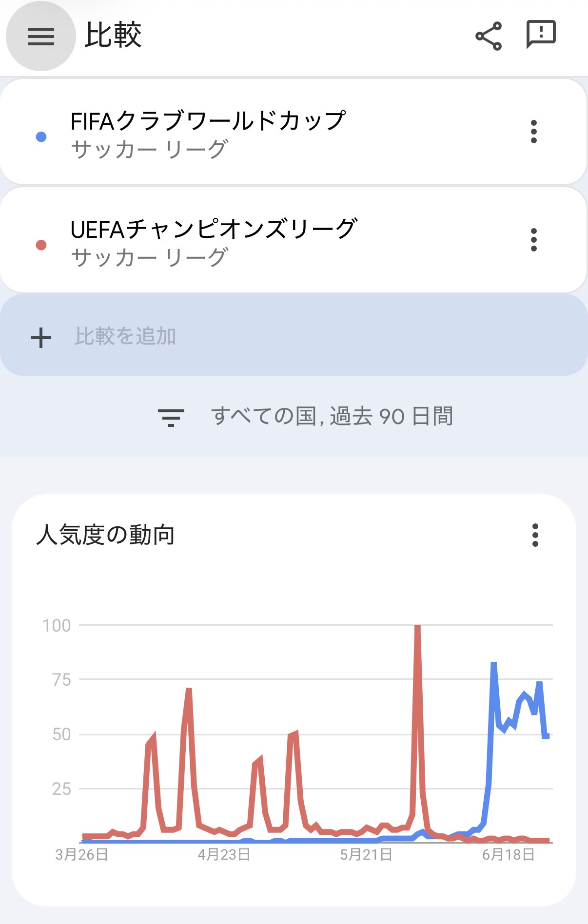
Task: Open the hamburger navigation menu
Action: coord(41,36)
